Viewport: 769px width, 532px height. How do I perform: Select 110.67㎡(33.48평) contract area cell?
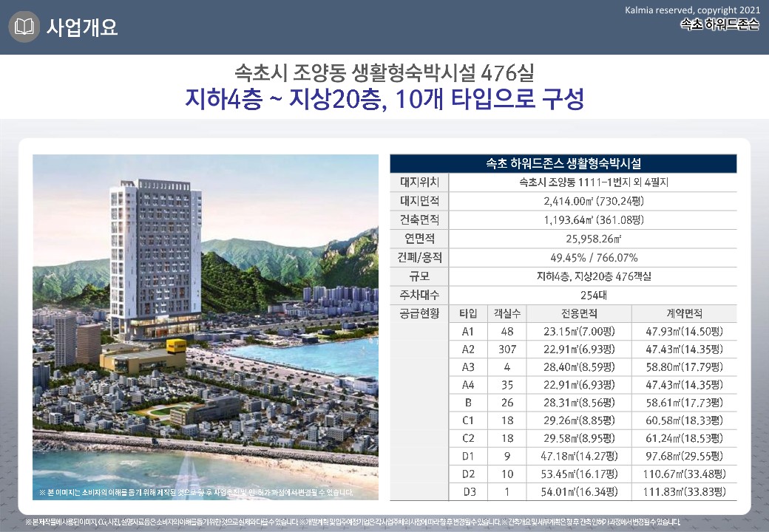pyautogui.click(x=684, y=474)
